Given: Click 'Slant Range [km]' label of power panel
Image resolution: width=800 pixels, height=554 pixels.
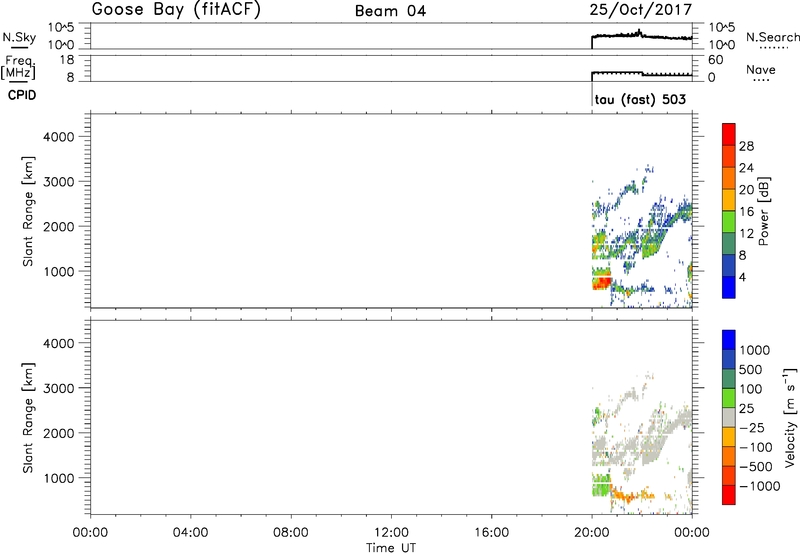Looking at the screenshot, I should (28, 211).
